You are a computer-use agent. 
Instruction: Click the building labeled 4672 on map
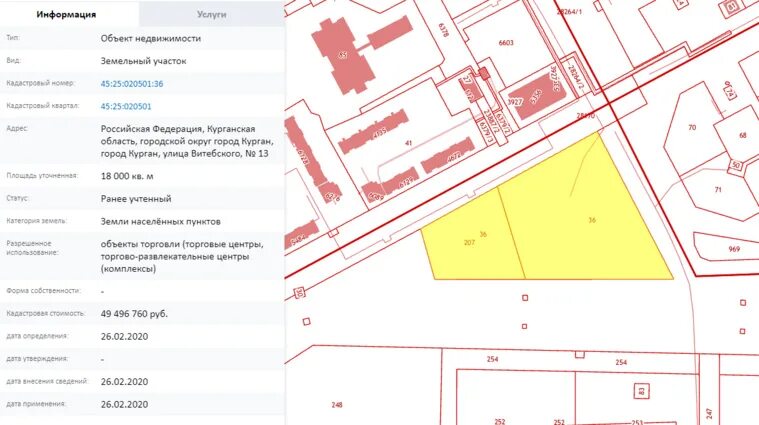pyautogui.click(x=447, y=155)
